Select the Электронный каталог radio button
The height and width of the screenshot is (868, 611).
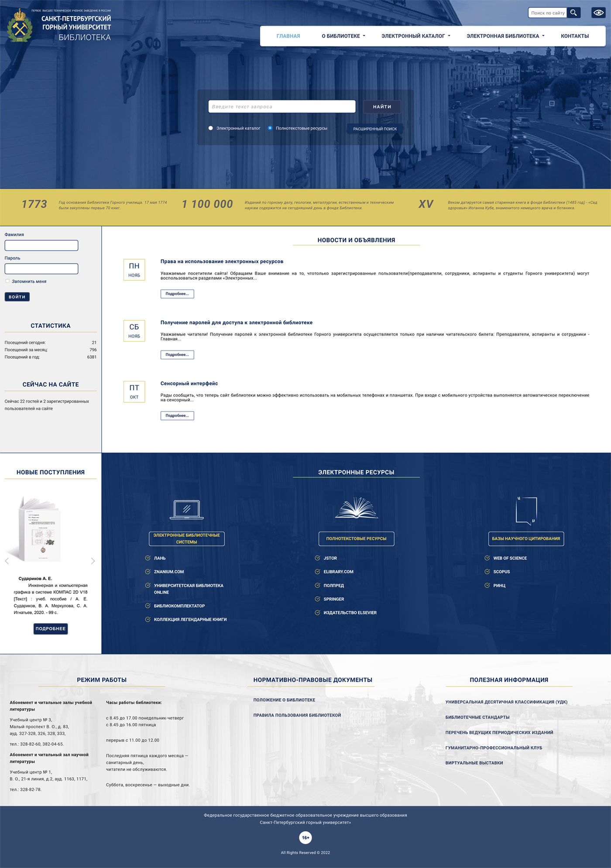[211, 128]
